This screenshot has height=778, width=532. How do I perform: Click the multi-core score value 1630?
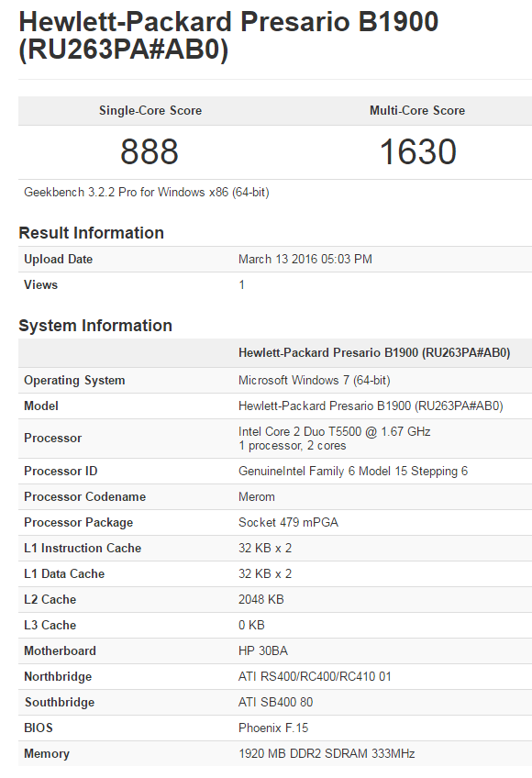click(418, 151)
